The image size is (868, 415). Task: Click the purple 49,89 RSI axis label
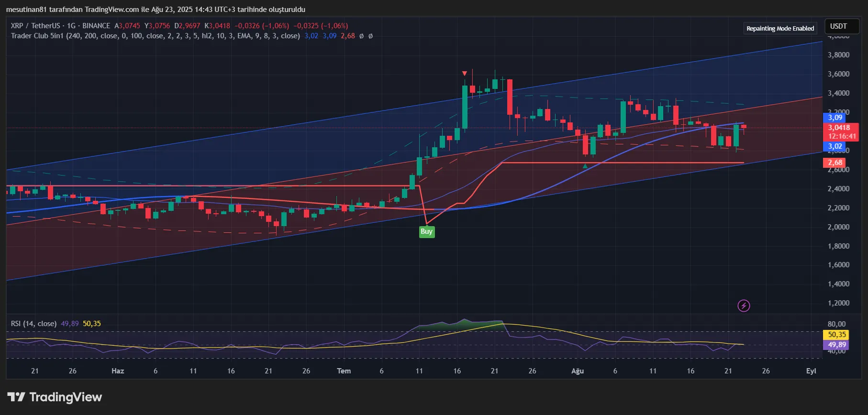click(x=837, y=344)
